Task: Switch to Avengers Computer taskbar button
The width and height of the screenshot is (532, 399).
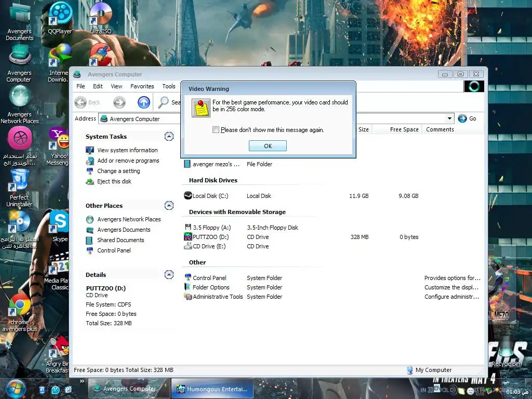Action: [x=129, y=389]
